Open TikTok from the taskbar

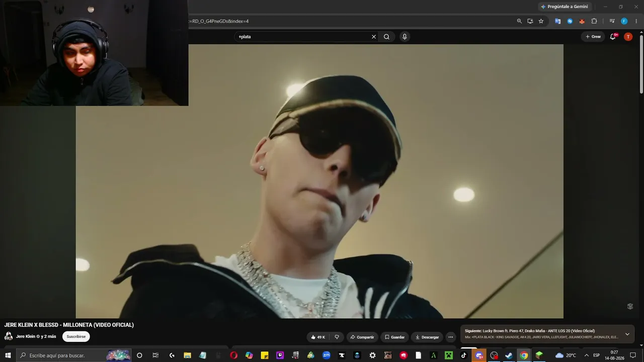click(463, 355)
